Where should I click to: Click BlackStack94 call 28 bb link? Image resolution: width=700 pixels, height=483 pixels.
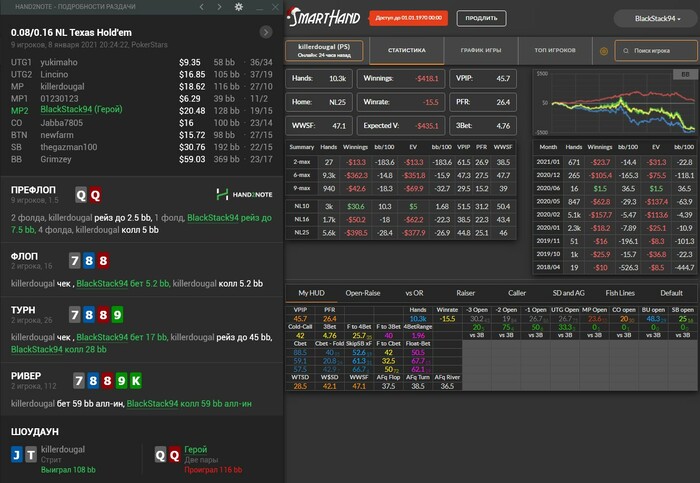[x=58, y=350]
